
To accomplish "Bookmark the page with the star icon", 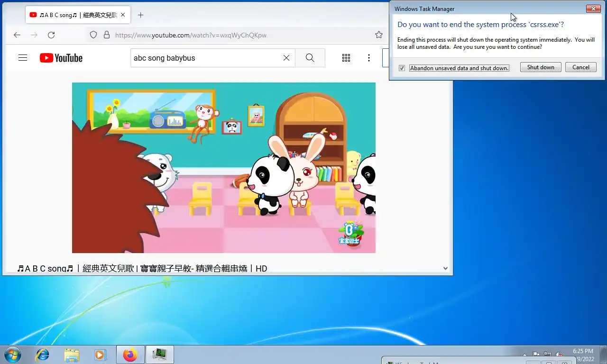I will (x=379, y=35).
